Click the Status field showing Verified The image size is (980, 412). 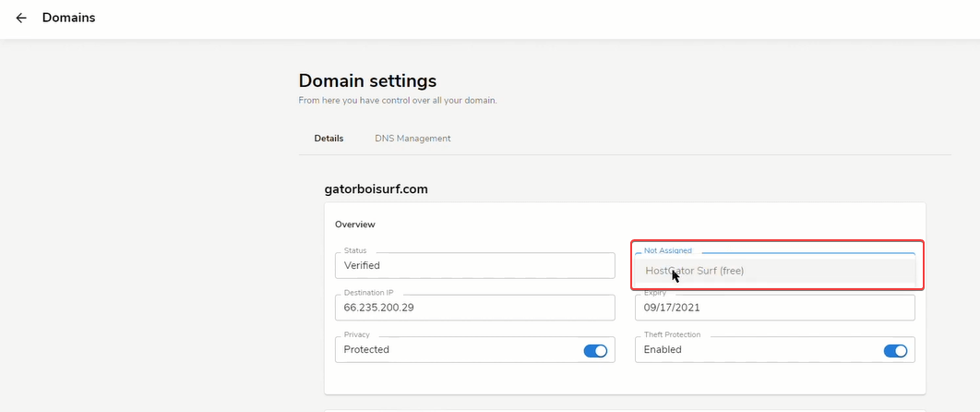tap(475, 266)
